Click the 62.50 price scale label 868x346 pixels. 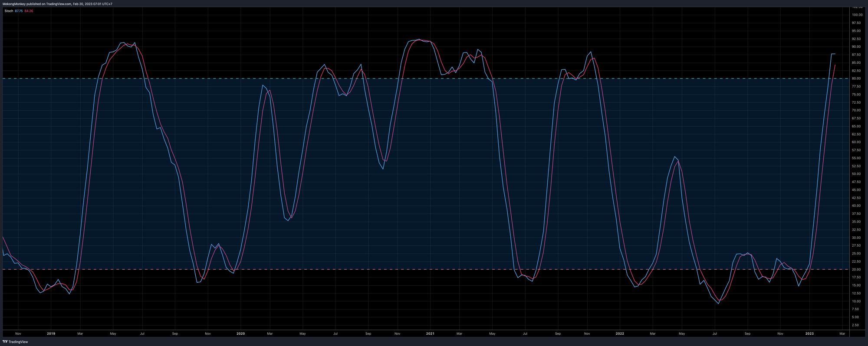pyautogui.click(x=857, y=134)
